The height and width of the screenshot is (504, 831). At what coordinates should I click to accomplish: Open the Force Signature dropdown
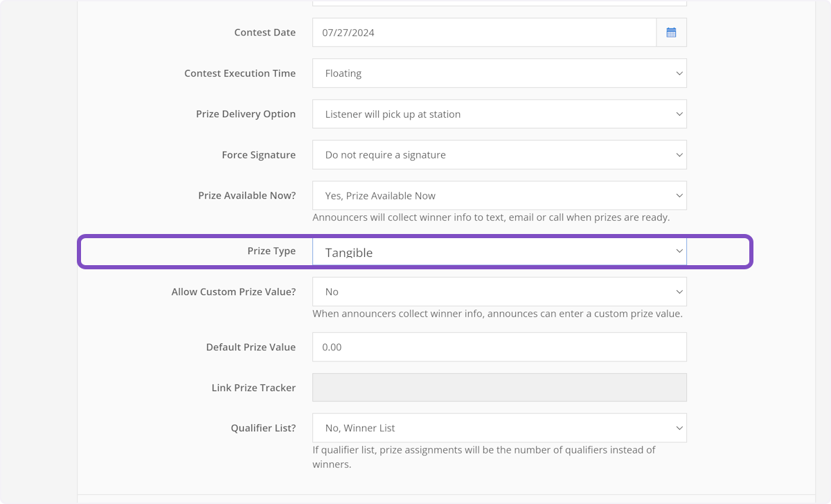[x=499, y=155]
